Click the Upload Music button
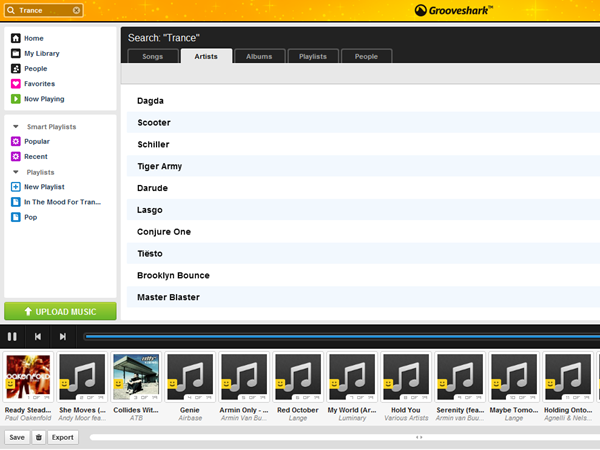The width and height of the screenshot is (600, 450). pyautogui.click(x=60, y=311)
